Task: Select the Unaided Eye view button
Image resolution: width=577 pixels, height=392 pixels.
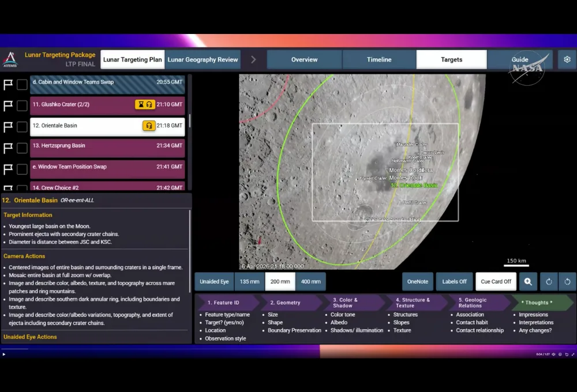Action: point(214,281)
